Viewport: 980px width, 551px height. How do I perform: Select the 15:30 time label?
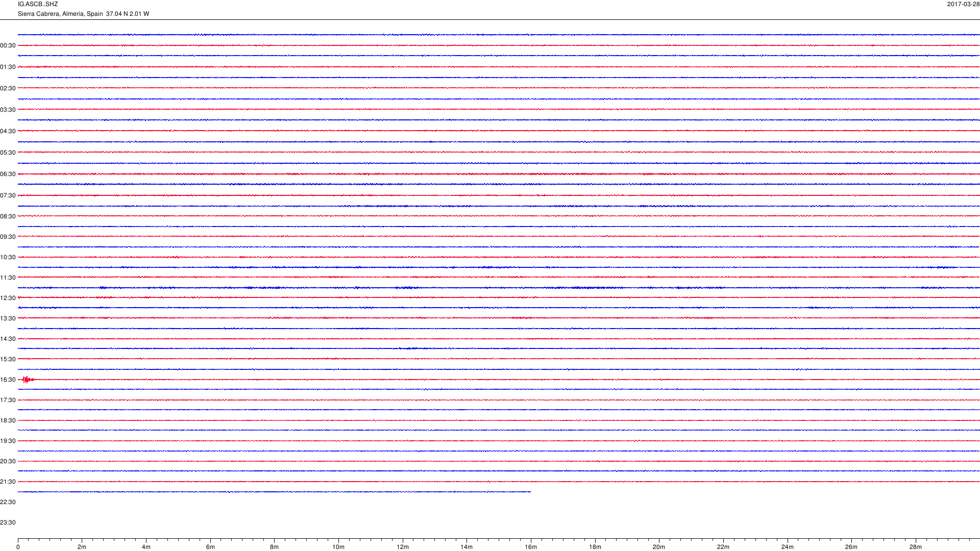tap(8, 360)
